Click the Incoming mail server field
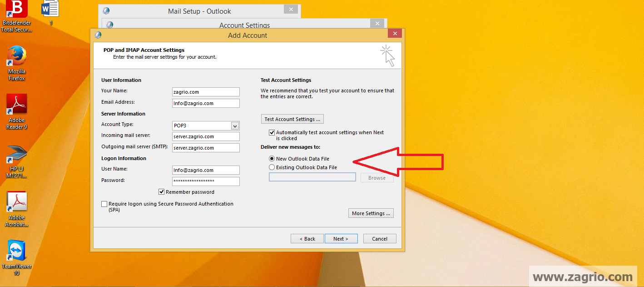 [206, 136]
